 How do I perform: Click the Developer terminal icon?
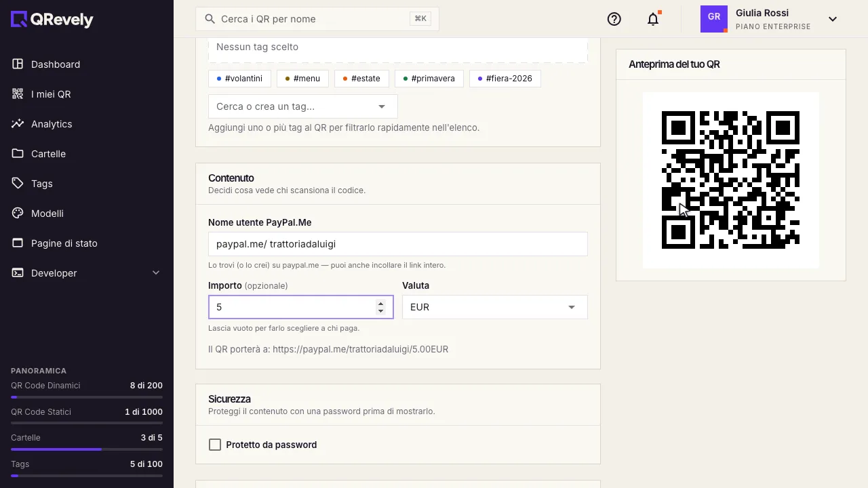point(18,273)
